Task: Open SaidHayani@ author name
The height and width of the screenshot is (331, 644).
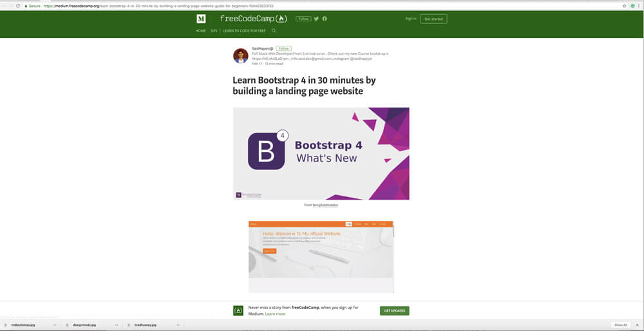Action: (263, 48)
